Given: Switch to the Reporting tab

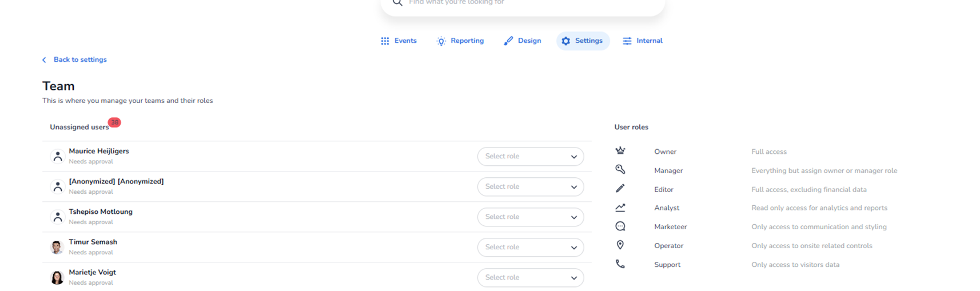Looking at the screenshot, I should click(460, 41).
